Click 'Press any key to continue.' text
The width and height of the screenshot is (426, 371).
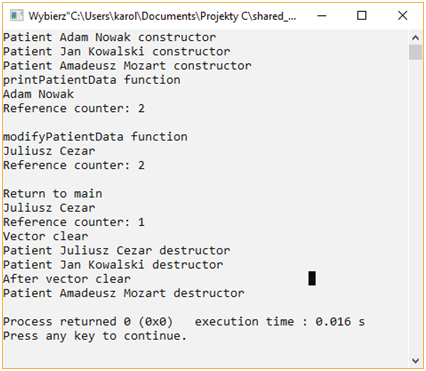click(x=95, y=336)
